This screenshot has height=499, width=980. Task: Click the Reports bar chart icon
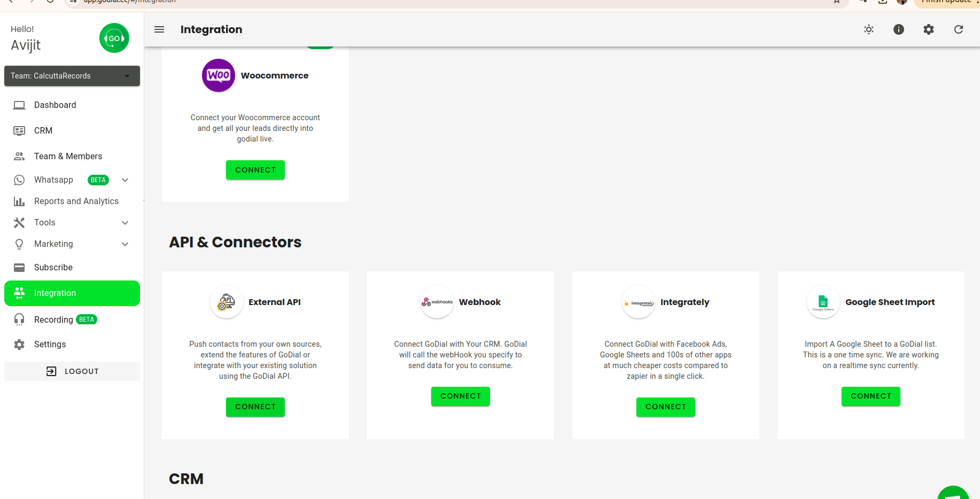[19, 201]
